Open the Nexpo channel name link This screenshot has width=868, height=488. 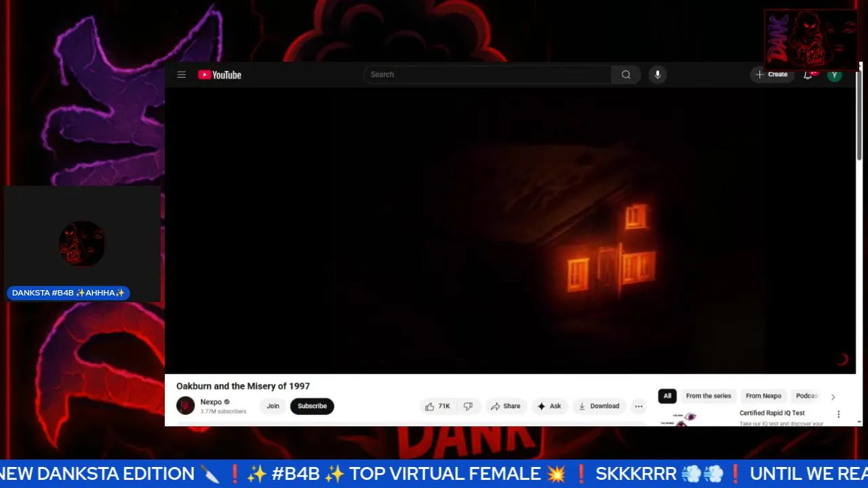pyautogui.click(x=211, y=402)
